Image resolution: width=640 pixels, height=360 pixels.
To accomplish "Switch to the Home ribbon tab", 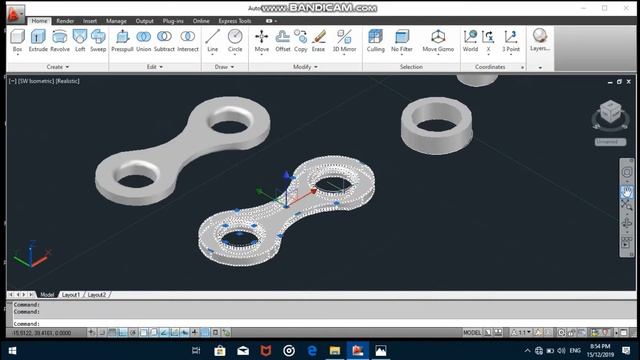I will (x=39, y=21).
